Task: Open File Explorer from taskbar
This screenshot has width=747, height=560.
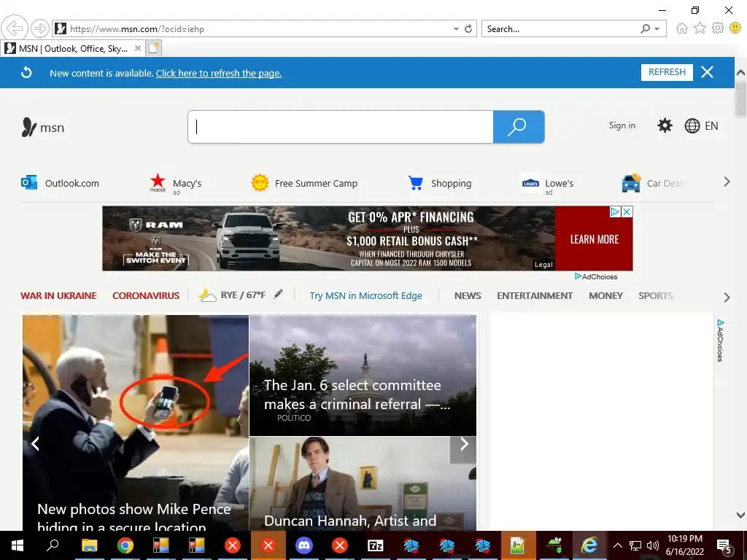Action: (89, 545)
